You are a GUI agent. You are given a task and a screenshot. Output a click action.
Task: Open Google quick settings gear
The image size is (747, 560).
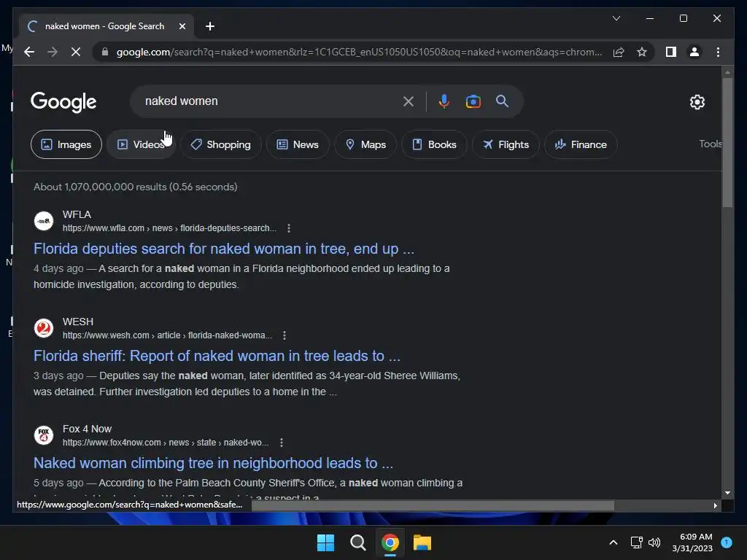pyautogui.click(x=697, y=102)
